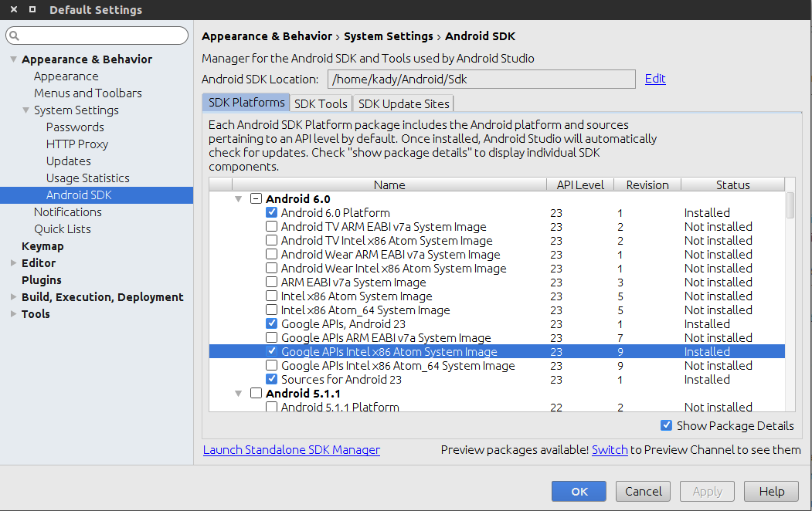812x511 pixels.
Task: Close the Default Settings window
Action: pyautogui.click(x=14, y=9)
